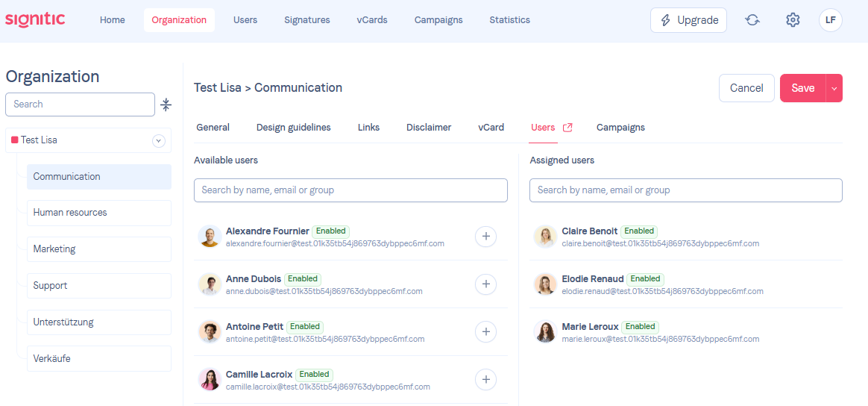Switch to the Design guidelines tab
Screen dimensions: 868x406
coord(293,128)
